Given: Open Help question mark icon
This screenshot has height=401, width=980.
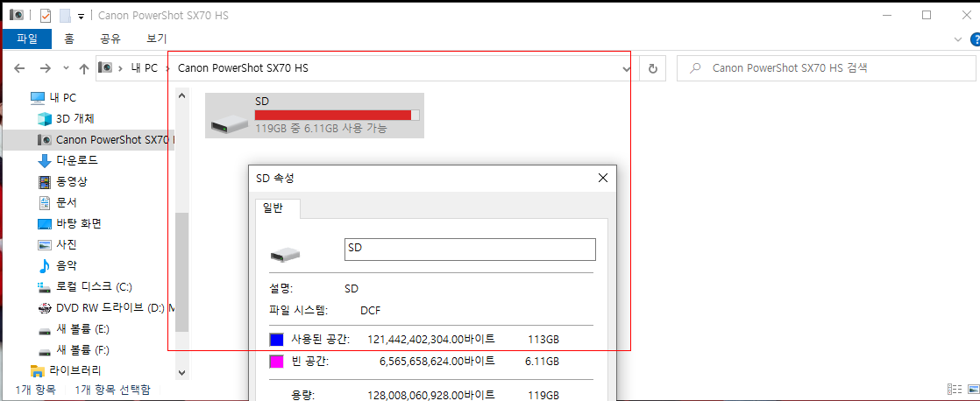Looking at the screenshot, I should pyautogui.click(x=975, y=39).
